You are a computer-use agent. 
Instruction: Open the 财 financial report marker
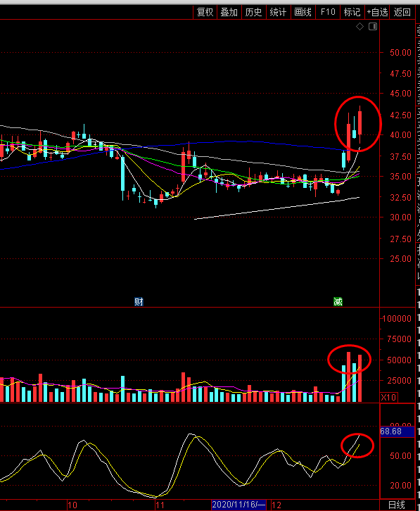(x=139, y=302)
